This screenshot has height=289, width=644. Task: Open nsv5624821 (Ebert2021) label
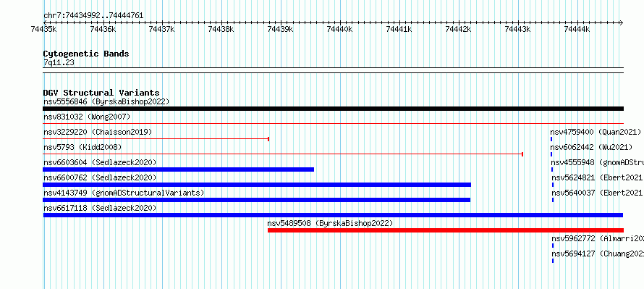598,177
